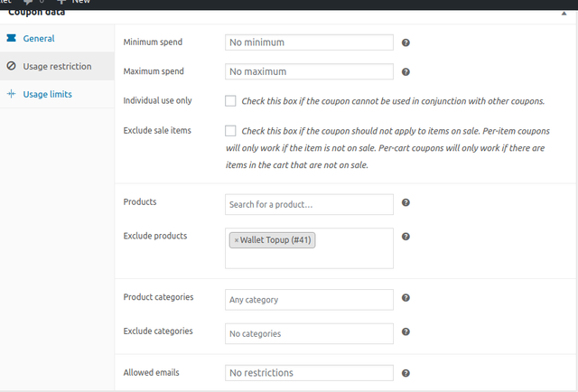
Task: Open the Exclude categories dropdown
Action: (x=309, y=333)
